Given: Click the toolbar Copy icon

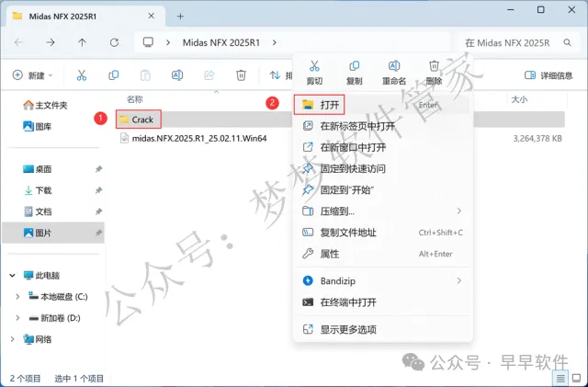Looking at the screenshot, I should tap(113, 75).
